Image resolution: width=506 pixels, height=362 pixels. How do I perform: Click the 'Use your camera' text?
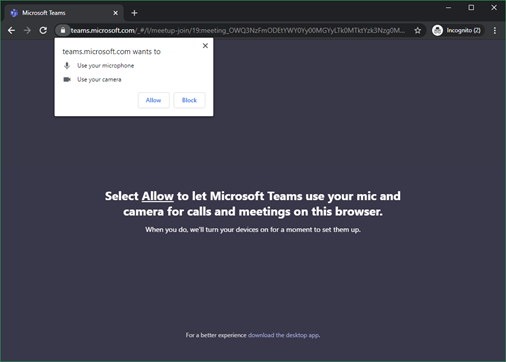[99, 80]
